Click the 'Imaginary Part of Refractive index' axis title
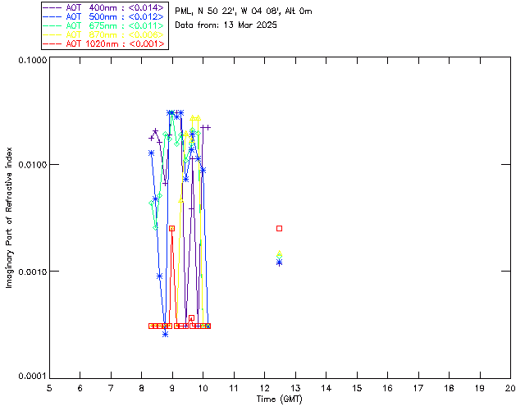525x420 pixels. click(x=9, y=217)
